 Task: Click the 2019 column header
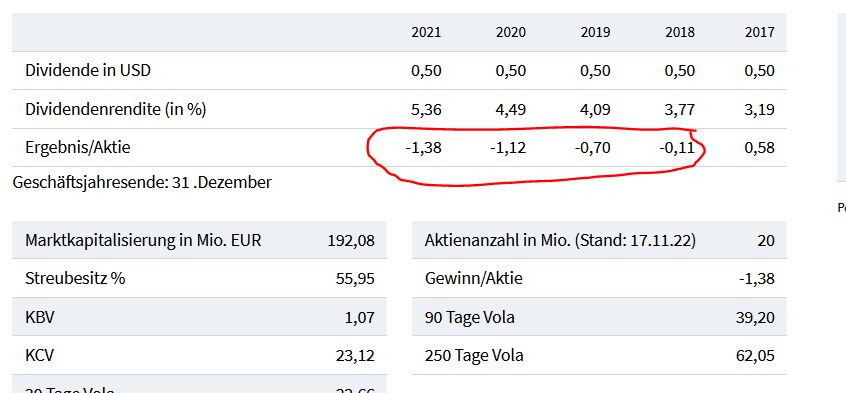(596, 32)
